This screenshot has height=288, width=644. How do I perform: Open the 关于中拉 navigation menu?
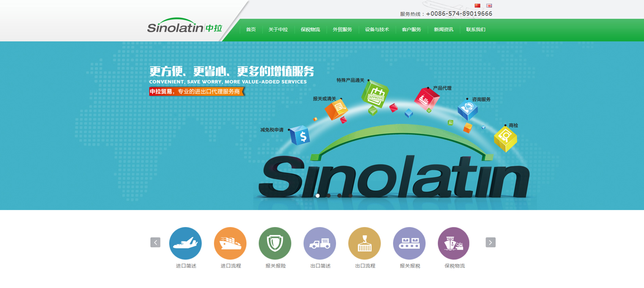pyautogui.click(x=278, y=30)
